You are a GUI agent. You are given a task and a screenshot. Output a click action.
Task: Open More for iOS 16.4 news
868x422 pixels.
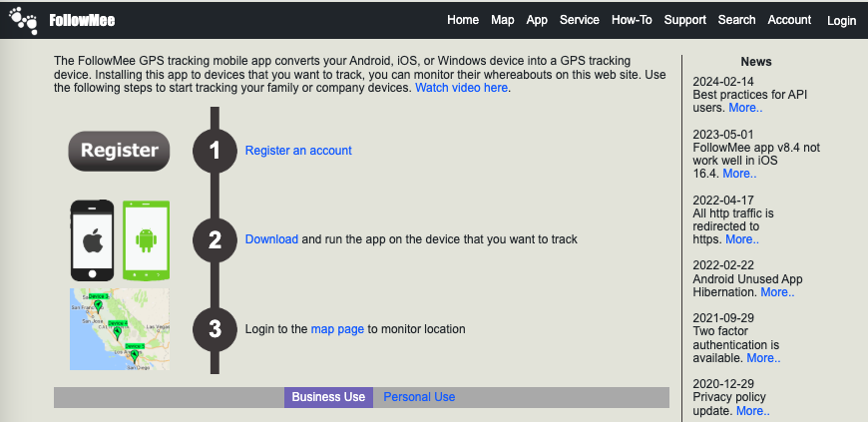click(739, 174)
